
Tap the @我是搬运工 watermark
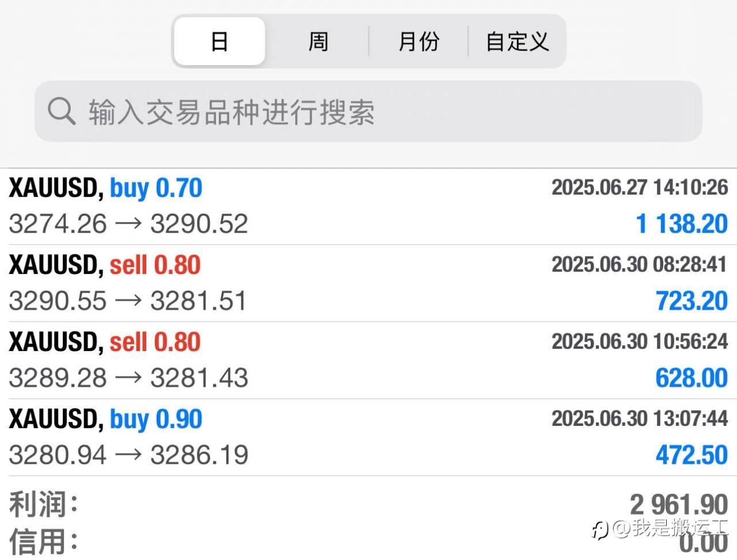point(660,528)
